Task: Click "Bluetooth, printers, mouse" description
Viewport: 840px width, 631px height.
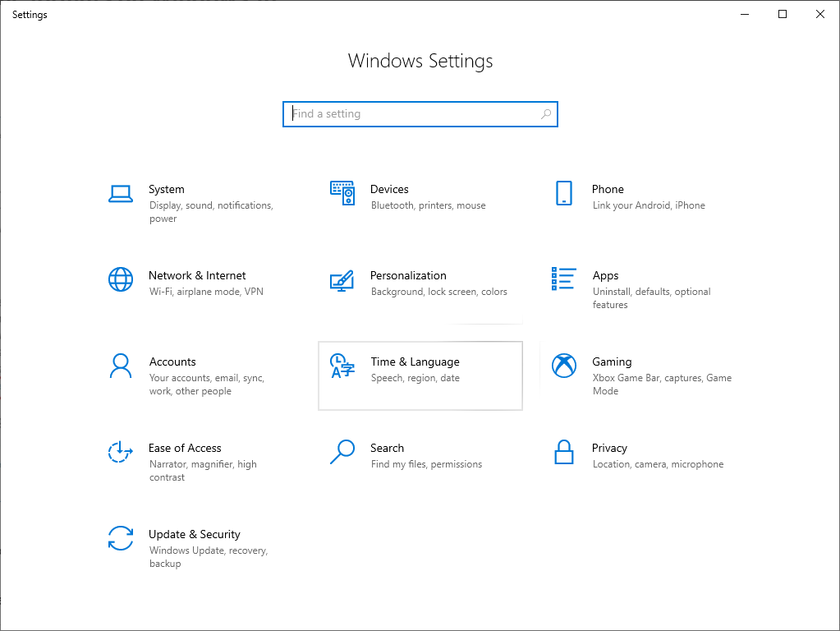Action: tap(429, 205)
